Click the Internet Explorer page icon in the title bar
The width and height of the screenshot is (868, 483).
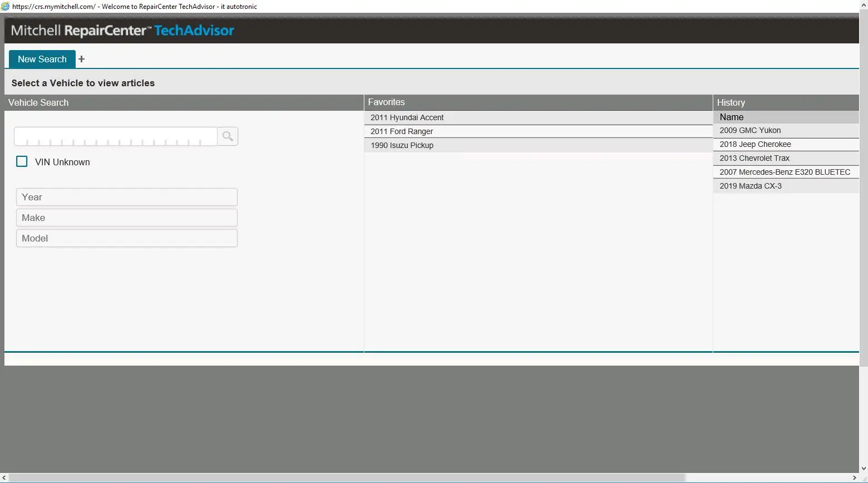pos(6,6)
